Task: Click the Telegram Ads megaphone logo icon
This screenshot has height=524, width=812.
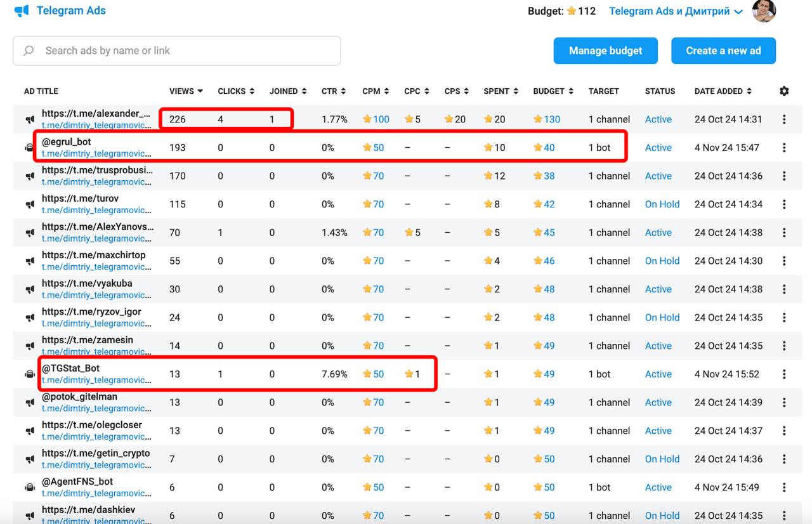Action: click(22, 11)
